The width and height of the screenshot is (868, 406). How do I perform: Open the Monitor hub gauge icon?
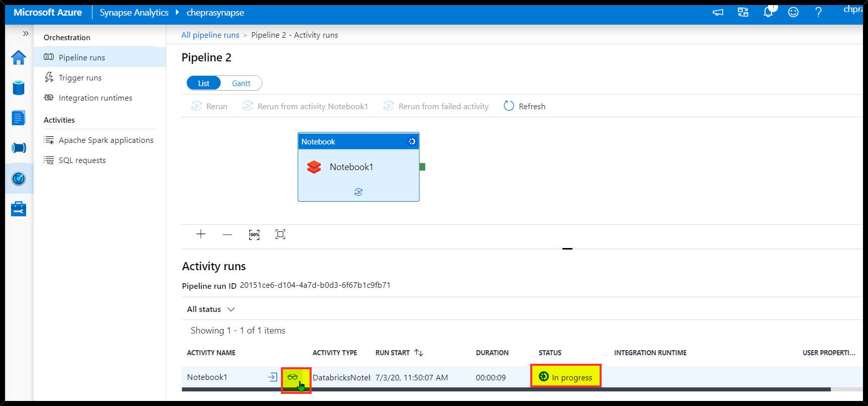(19, 178)
